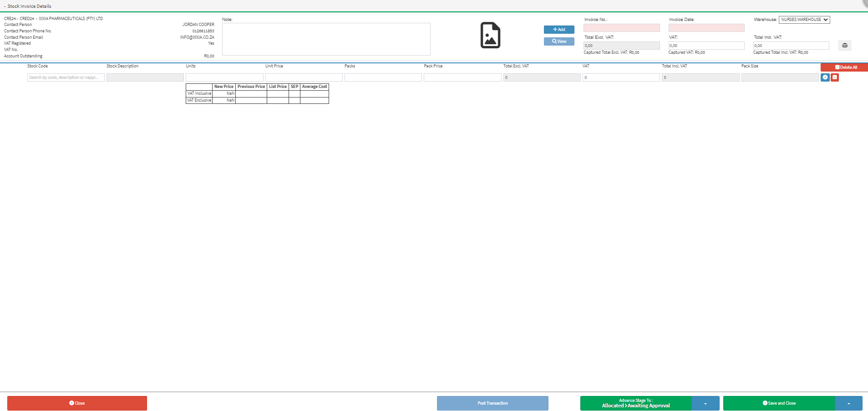Click the NaN value in VAT Exclusive row
868x411 pixels.
coord(230,100)
